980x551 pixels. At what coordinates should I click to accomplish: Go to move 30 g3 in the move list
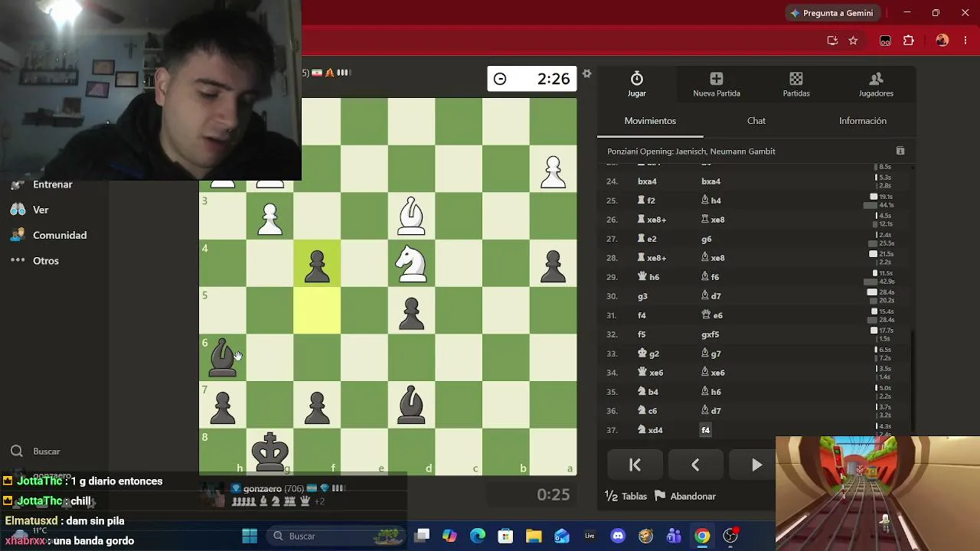click(642, 296)
